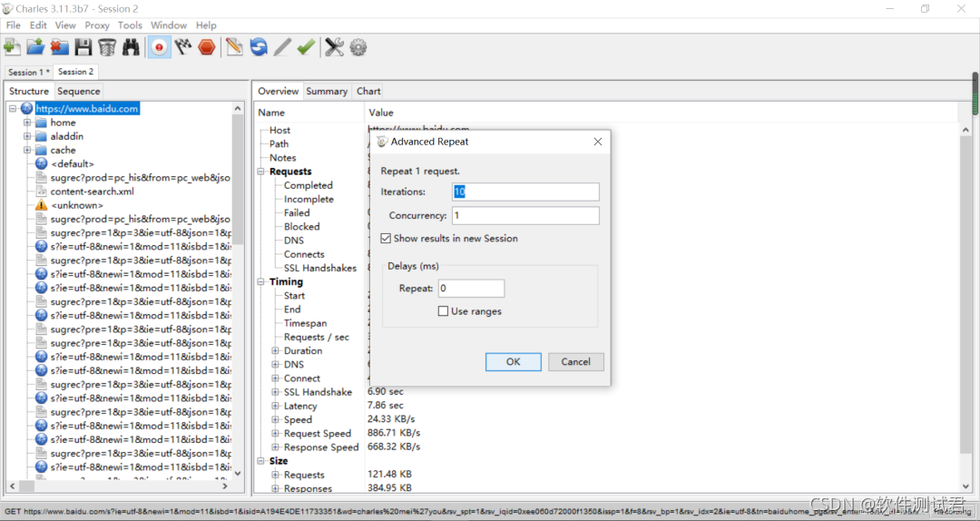Click the Save Session floppy icon

(x=83, y=47)
